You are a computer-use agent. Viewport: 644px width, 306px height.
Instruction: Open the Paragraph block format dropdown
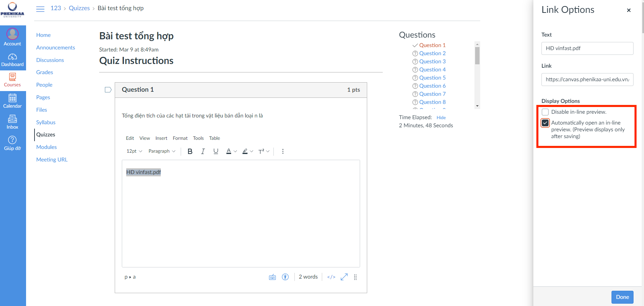click(162, 151)
